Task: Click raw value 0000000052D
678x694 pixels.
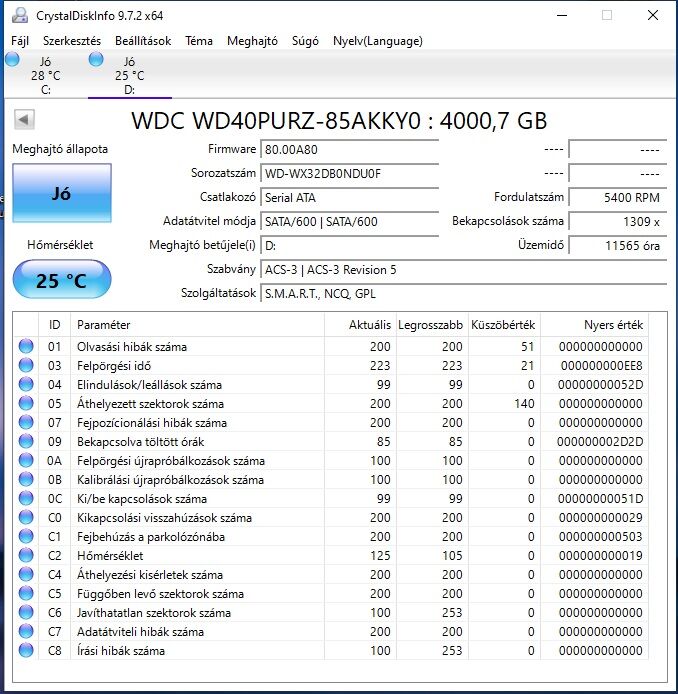Action: point(601,385)
